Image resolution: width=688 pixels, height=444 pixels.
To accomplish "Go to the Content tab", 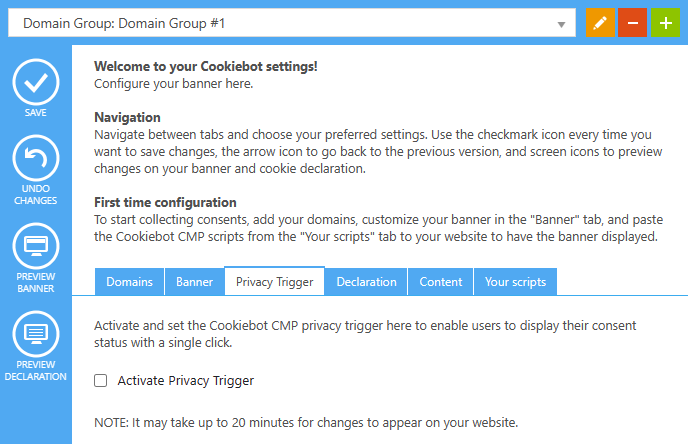I will (441, 282).
